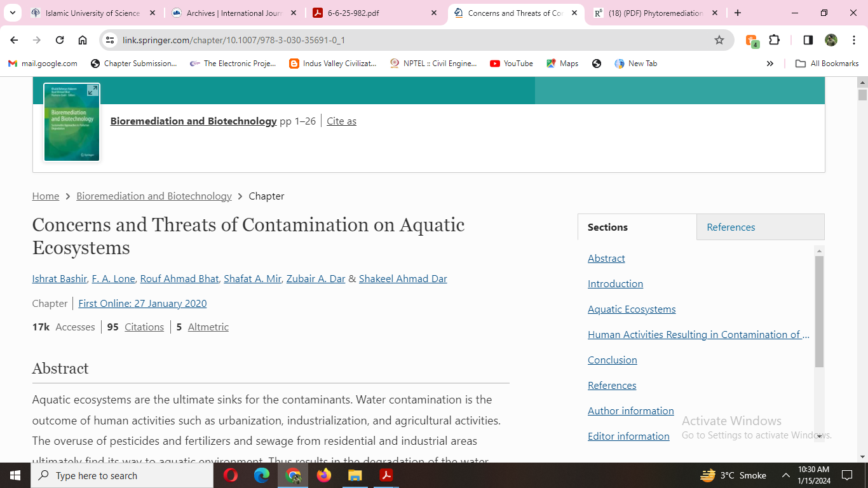Expand the book cover image icon
The width and height of the screenshot is (868, 488).
[x=93, y=90]
